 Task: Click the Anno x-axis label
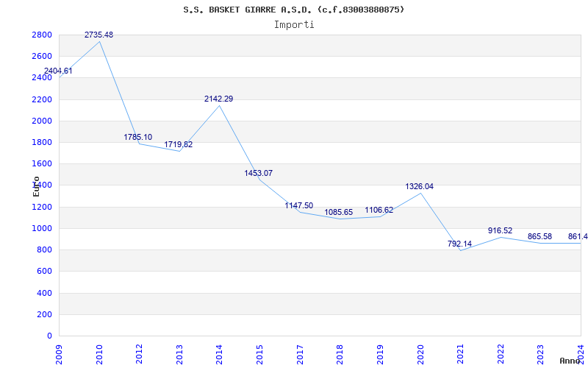coord(570,361)
